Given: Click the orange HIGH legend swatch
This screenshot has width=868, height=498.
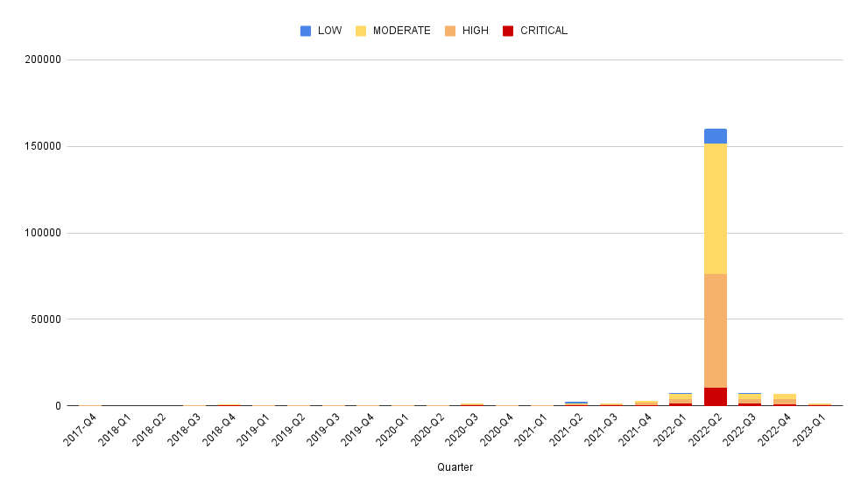Looking at the screenshot, I should tap(450, 31).
